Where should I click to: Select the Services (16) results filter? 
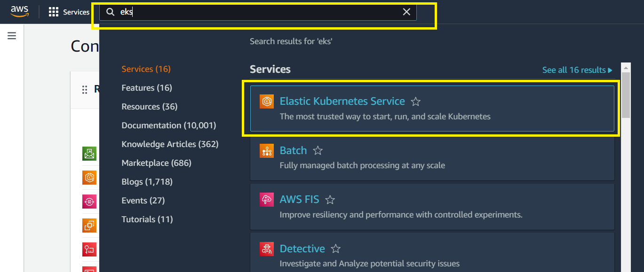coord(146,69)
